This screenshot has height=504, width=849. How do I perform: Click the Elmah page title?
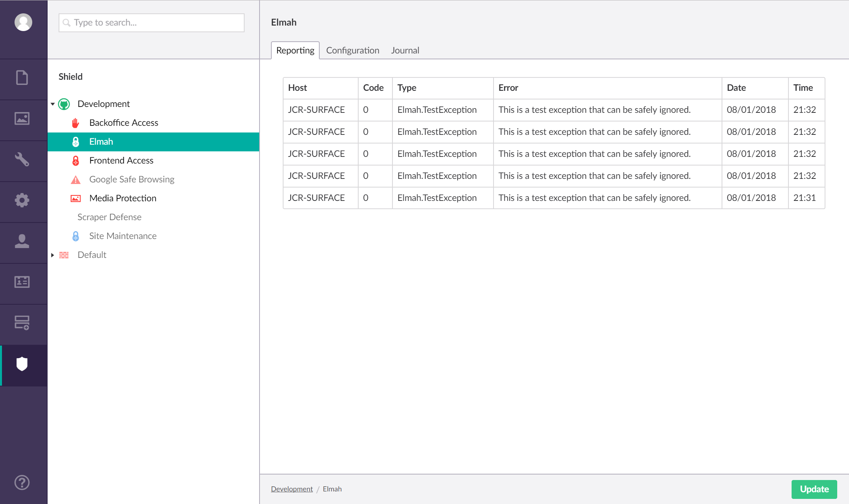(x=284, y=22)
